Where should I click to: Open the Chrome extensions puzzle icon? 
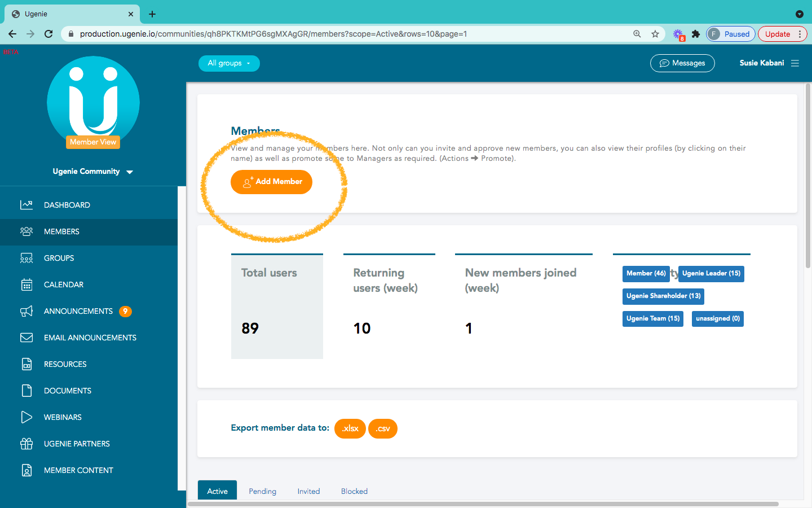(x=696, y=34)
